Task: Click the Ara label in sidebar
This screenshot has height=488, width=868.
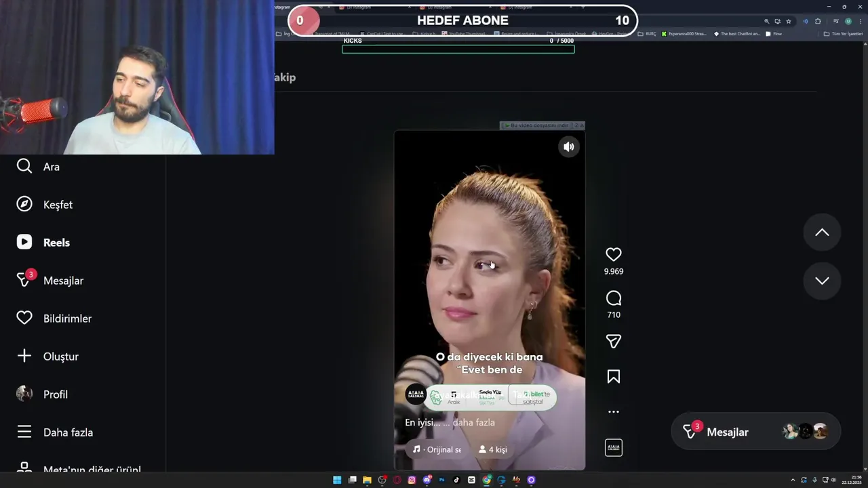Action: click(52, 167)
